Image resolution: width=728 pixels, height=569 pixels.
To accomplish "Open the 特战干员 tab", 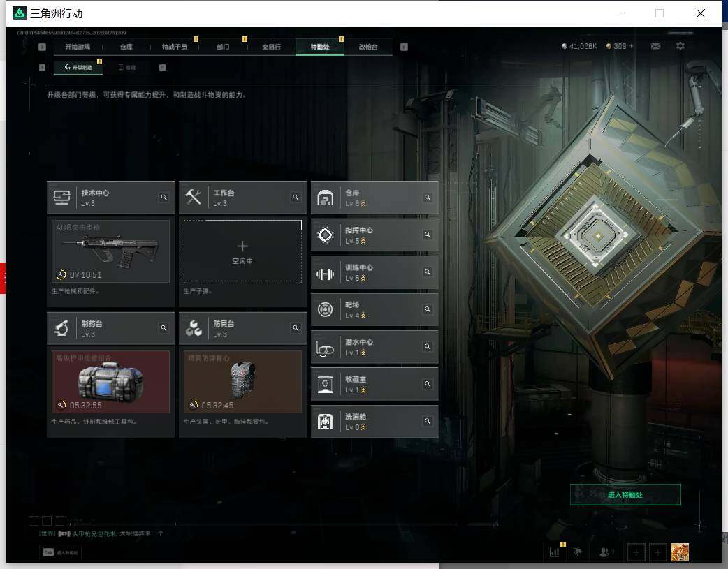I will tap(174, 47).
